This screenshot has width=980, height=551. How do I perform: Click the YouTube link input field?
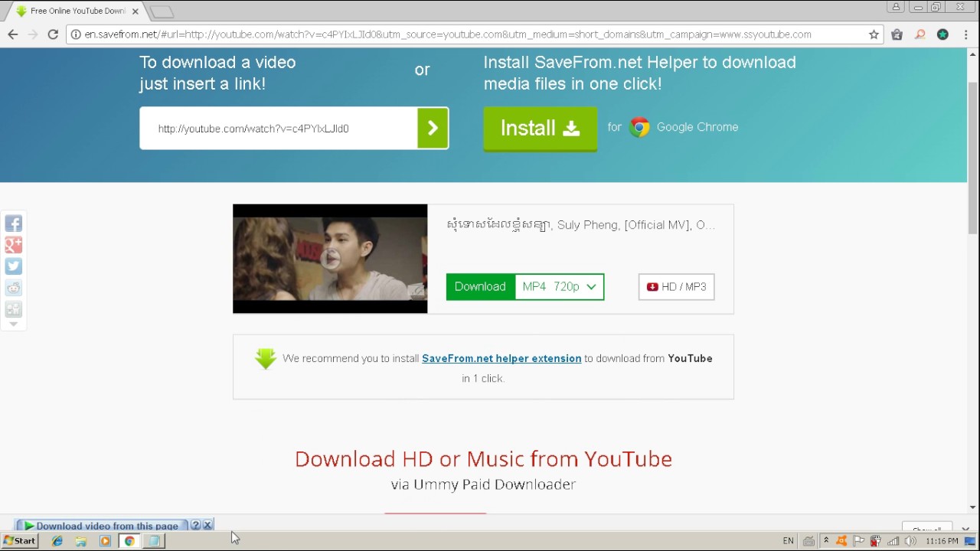[x=279, y=128]
